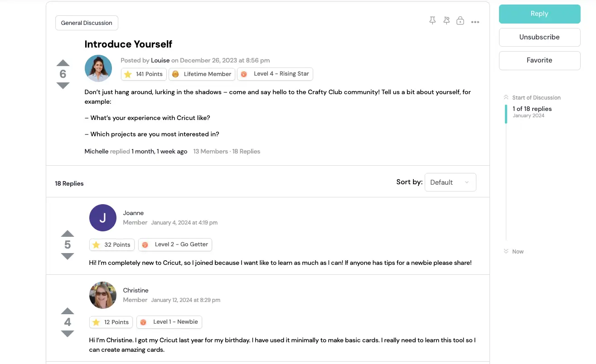
Task: Upvote Joanne's reply
Action: (x=68, y=234)
